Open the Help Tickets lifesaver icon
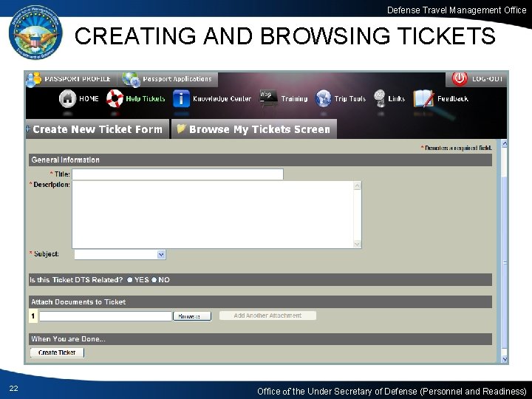532x399 pixels. 115,98
